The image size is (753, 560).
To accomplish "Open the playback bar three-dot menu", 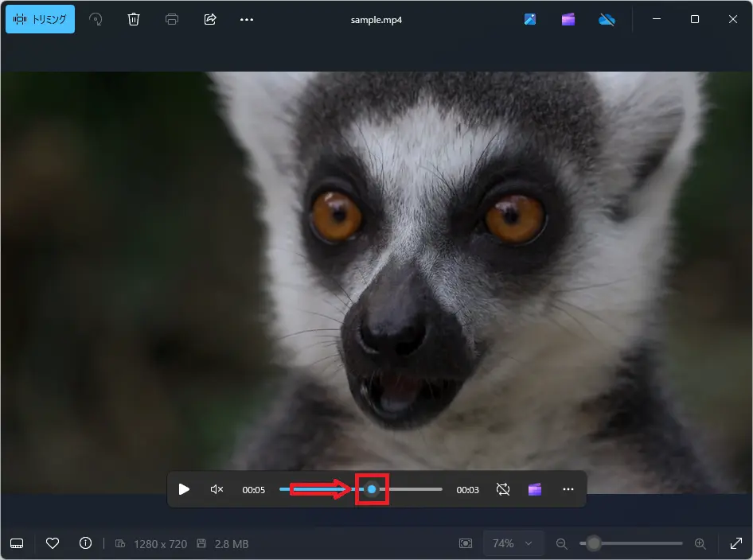I will pyautogui.click(x=568, y=489).
